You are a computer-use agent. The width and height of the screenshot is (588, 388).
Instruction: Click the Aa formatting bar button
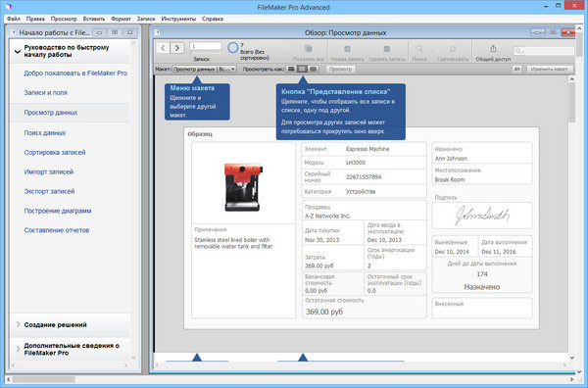(517, 69)
